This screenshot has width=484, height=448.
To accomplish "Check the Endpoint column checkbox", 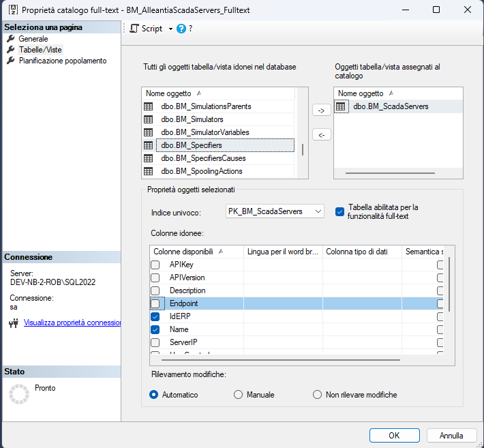I will point(155,304).
